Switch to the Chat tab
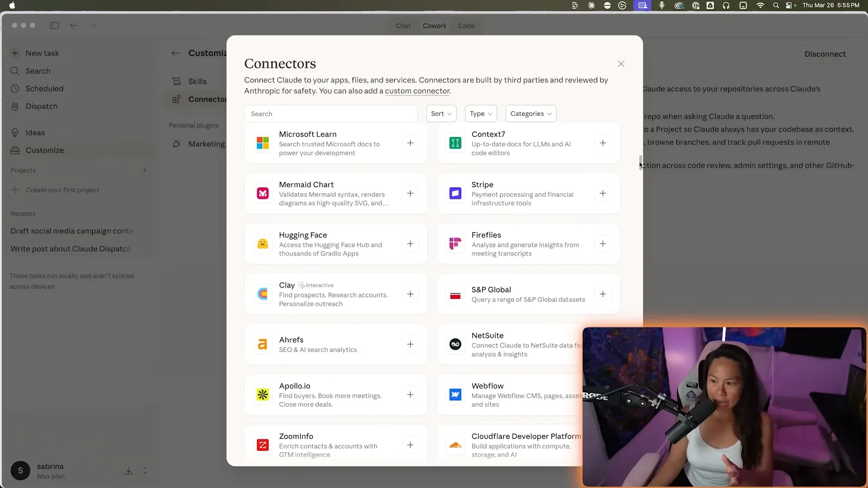Screen dimensions: 868x488 point(403,26)
